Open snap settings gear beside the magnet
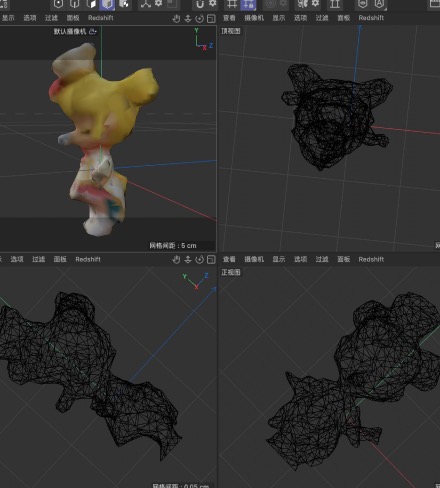Viewport: 440px width, 488px height. point(212,3)
